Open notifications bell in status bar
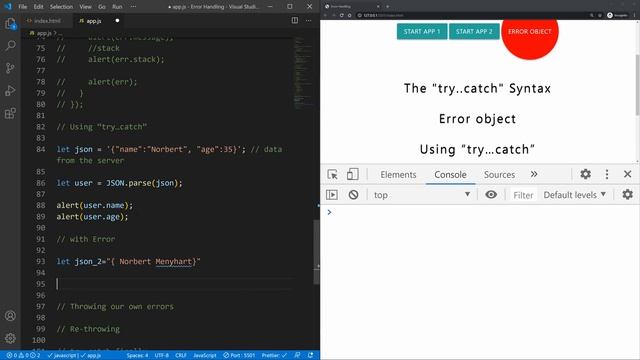This screenshot has width=640, height=360. coord(311,356)
